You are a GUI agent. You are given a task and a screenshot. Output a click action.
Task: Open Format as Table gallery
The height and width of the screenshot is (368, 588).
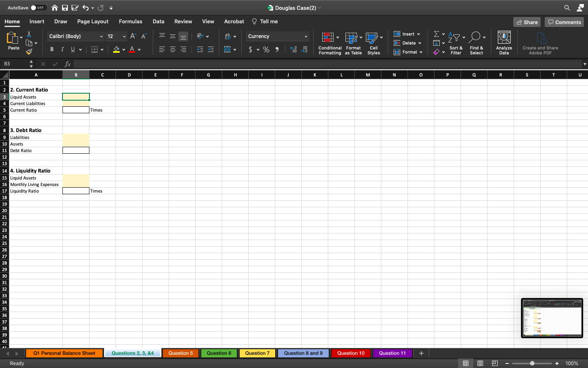click(353, 43)
